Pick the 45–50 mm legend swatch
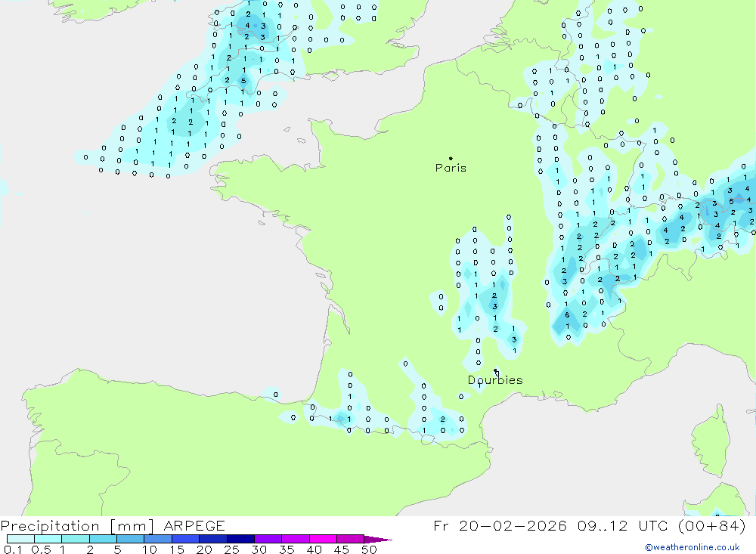The height and width of the screenshot is (554, 756). (350, 539)
